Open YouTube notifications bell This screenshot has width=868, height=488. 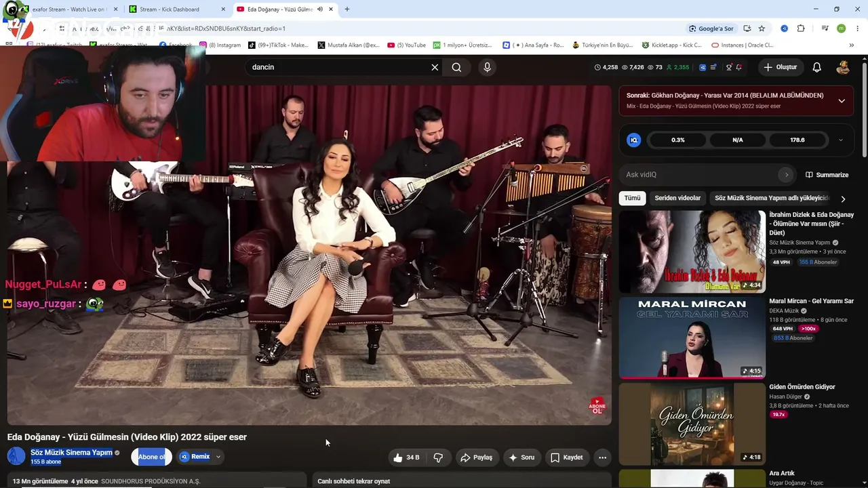pyautogui.click(x=816, y=67)
